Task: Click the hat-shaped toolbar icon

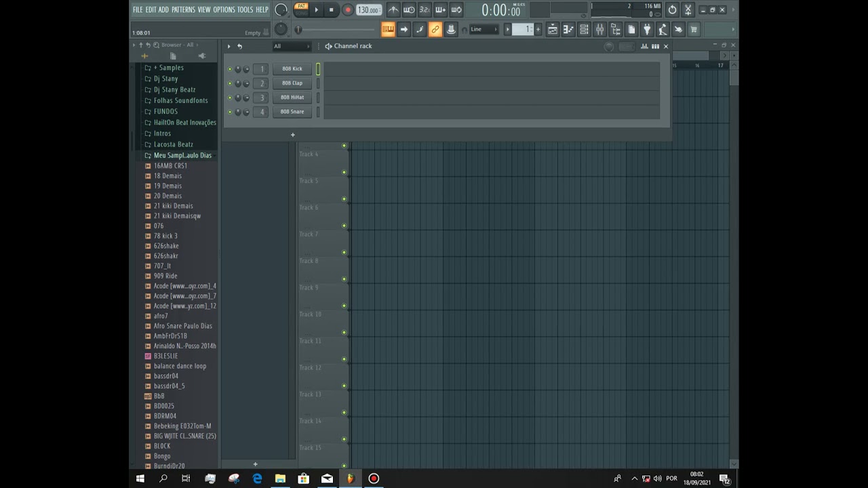Action: 450,29
